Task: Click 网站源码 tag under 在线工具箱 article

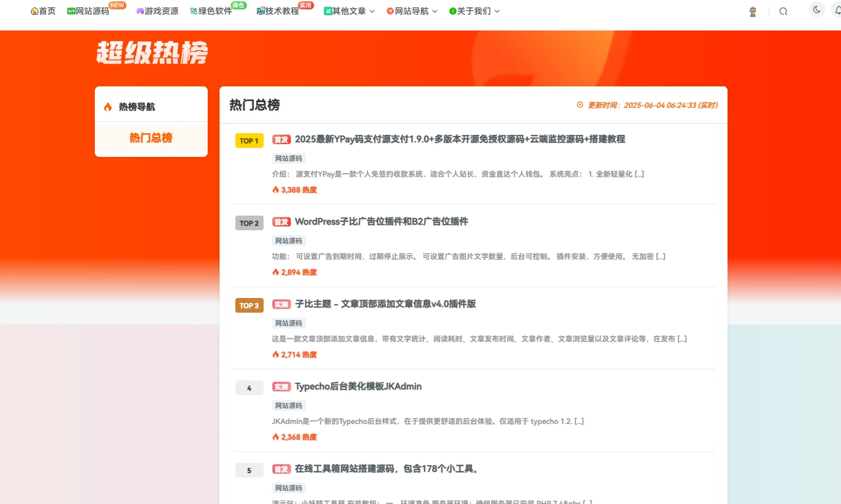Action: tap(289, 488)
